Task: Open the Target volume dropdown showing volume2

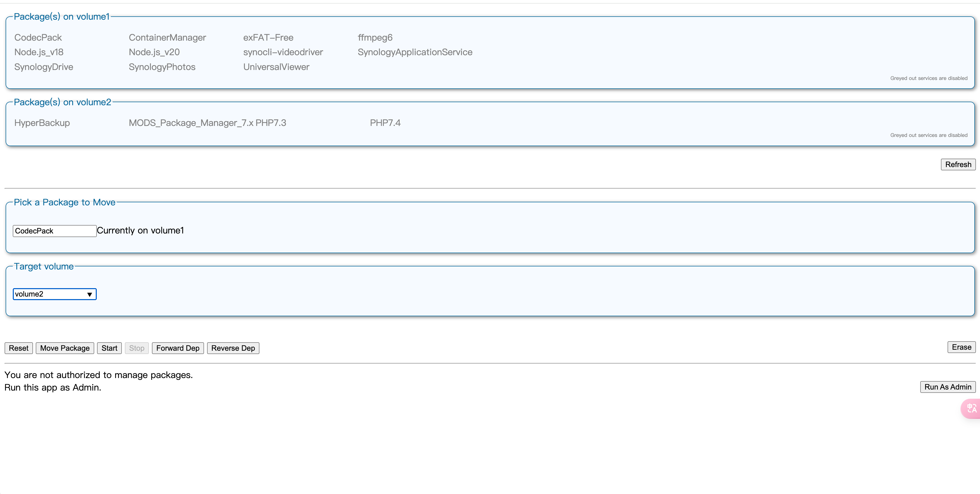Action: (54, 294)
